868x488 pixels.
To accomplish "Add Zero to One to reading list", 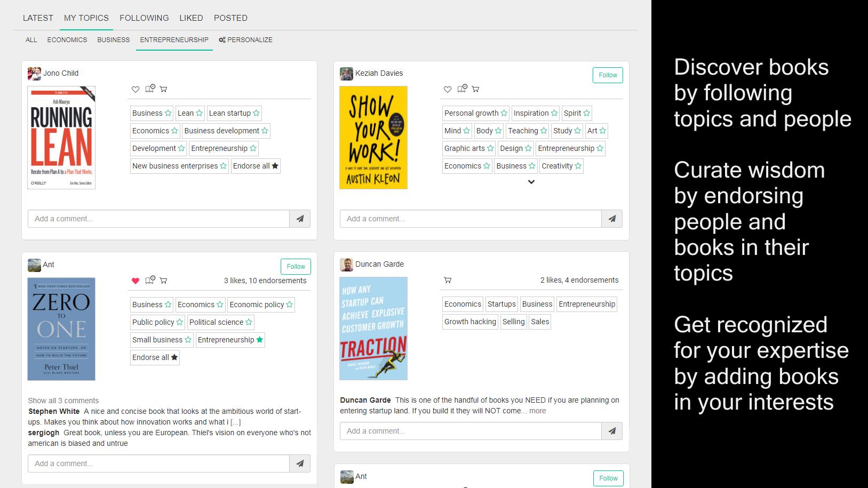I will 150,280.
